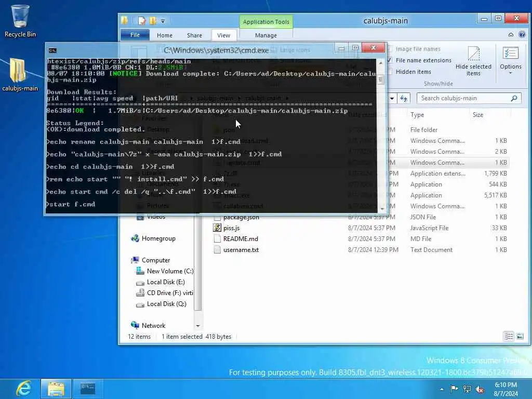
Task: Expand the Options dropdown arrow
Action: pyautogui.click(x=510, y=73)
